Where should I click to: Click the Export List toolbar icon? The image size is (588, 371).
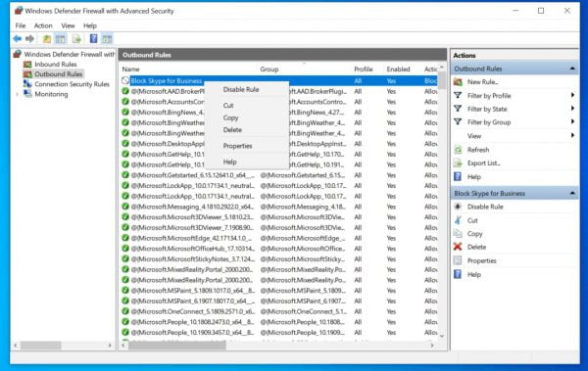pyautogui.click(x=76, y=38)
